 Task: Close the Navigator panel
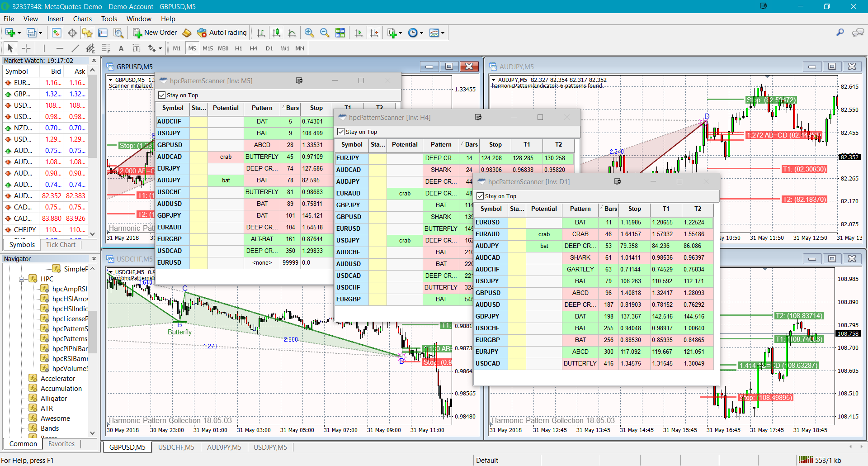94,258
